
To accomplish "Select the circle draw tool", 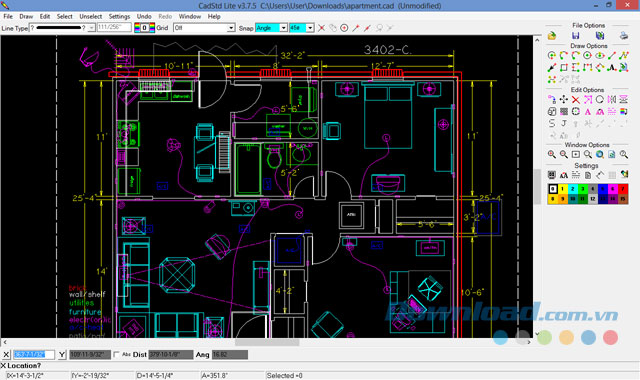I will point(587,55).
